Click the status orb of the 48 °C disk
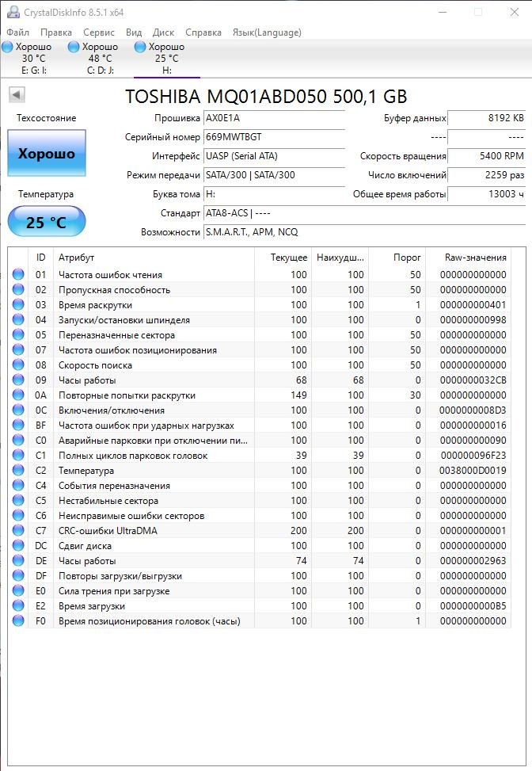Screen dimensions: 532x771 74,48
